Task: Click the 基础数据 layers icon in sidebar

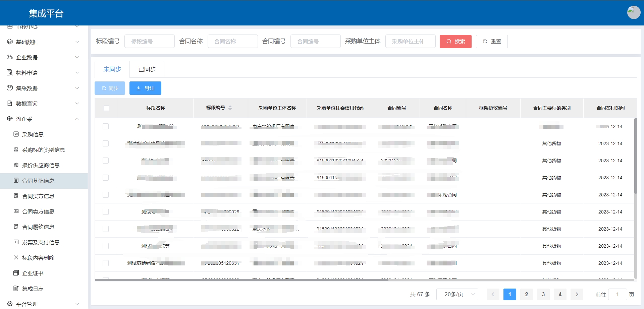Action: coord(10,42)
